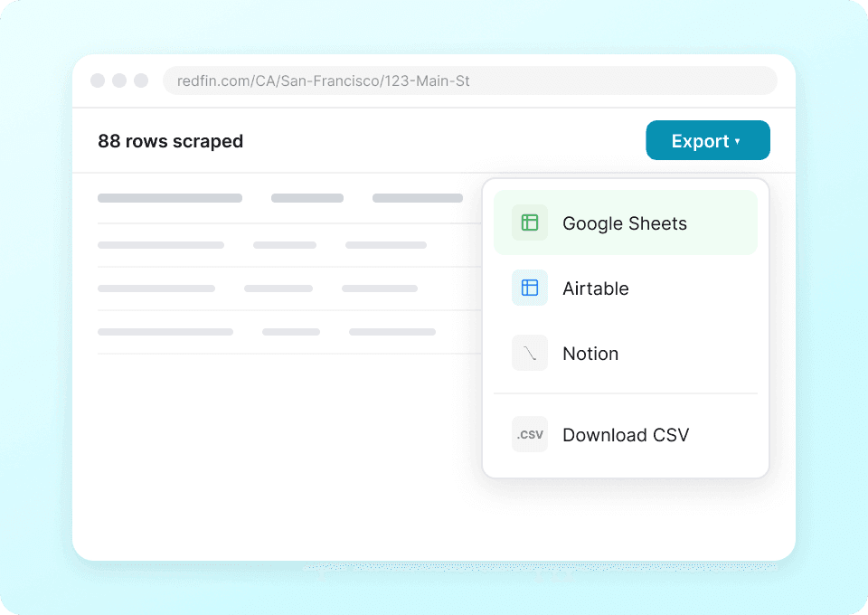
Task: Click the "88 rows scraped" heading
Action: click(x=170, y=141)
